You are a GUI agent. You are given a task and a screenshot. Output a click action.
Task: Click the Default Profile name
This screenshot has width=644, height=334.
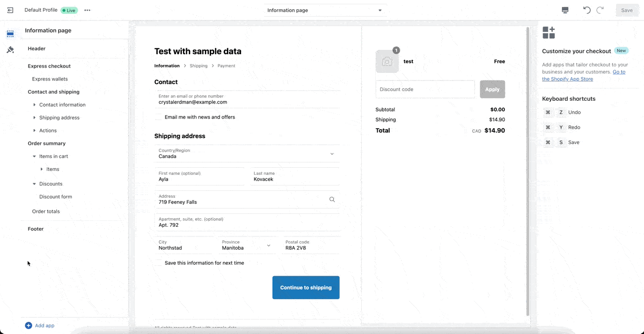tap(41, 10)
